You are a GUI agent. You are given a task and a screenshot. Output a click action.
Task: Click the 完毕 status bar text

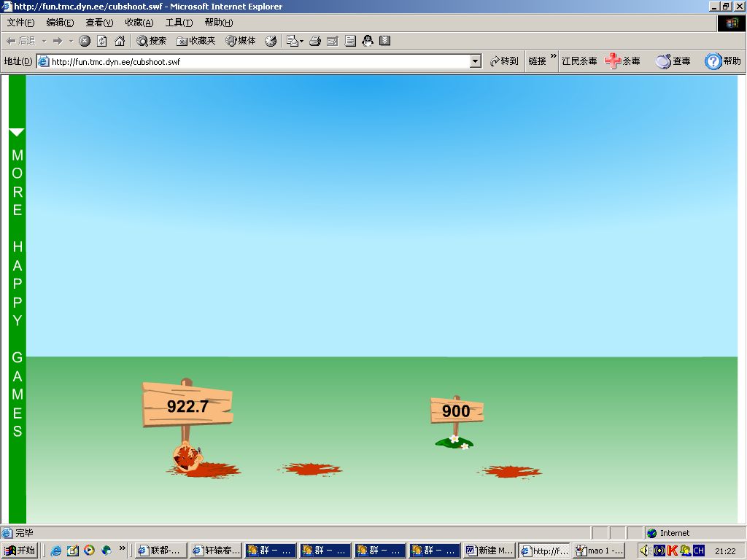click(24, 533)
